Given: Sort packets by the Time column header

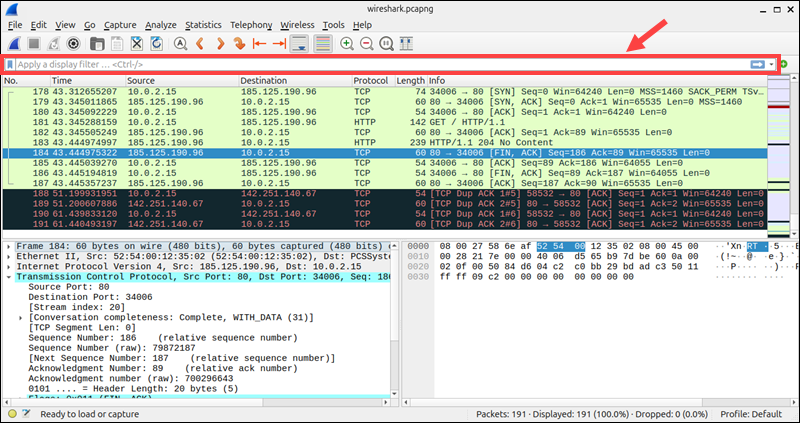Looking at the screenshot, I should click(x=88, y=81).
